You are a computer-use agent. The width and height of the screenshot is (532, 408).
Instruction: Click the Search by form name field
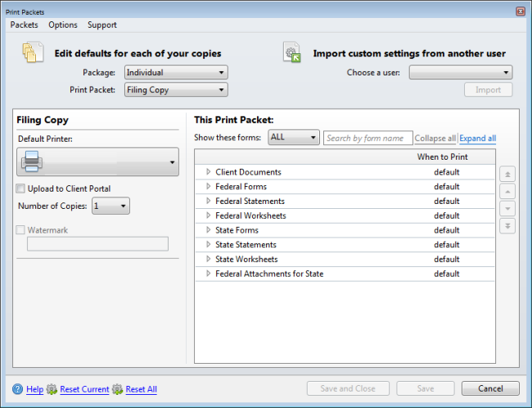(x=367, y=138)
